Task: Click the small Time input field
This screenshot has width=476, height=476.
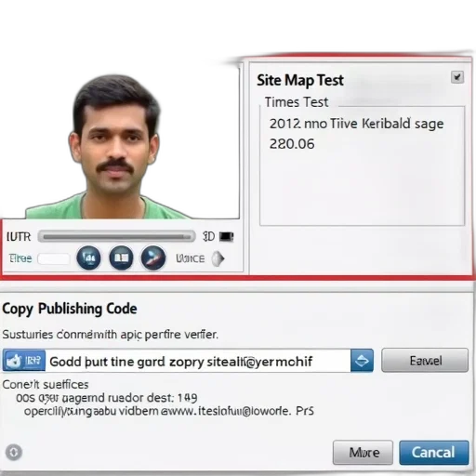Action: pos(54,258)
